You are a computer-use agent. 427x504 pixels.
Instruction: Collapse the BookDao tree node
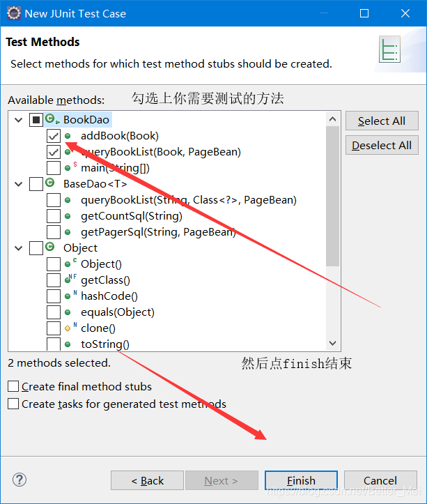coord(19,120)
